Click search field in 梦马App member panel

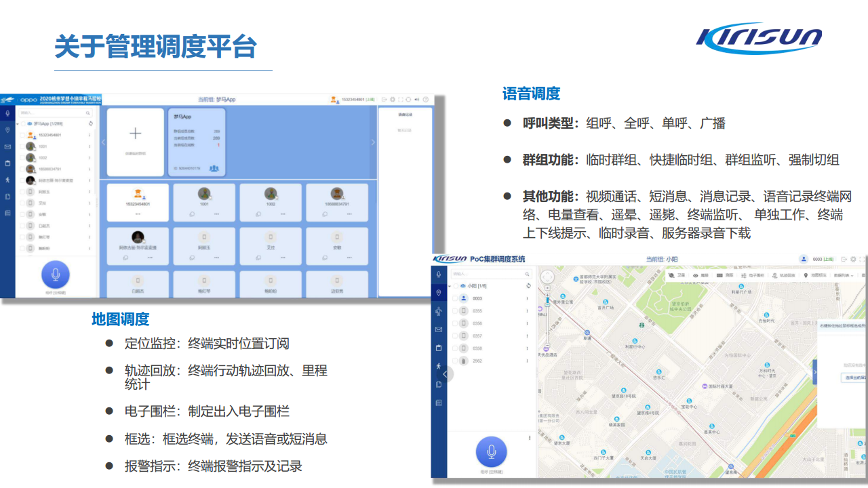[56, 113]
